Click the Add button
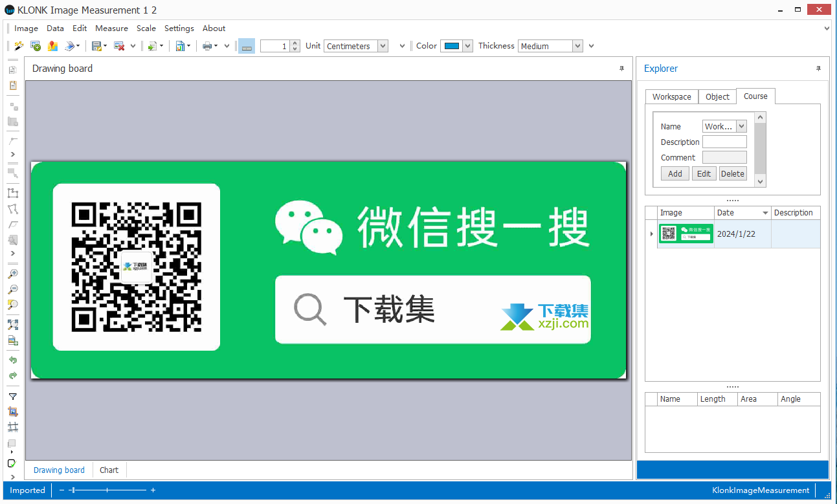The height and width of the screenshot is (504, 837). pos(675,173)
